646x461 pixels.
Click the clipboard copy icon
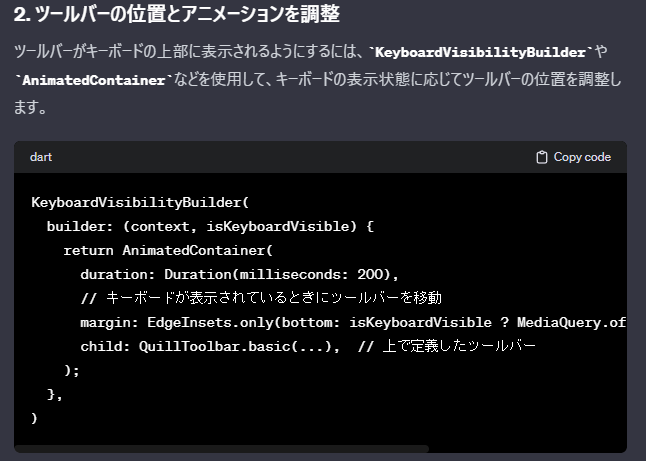541,157
